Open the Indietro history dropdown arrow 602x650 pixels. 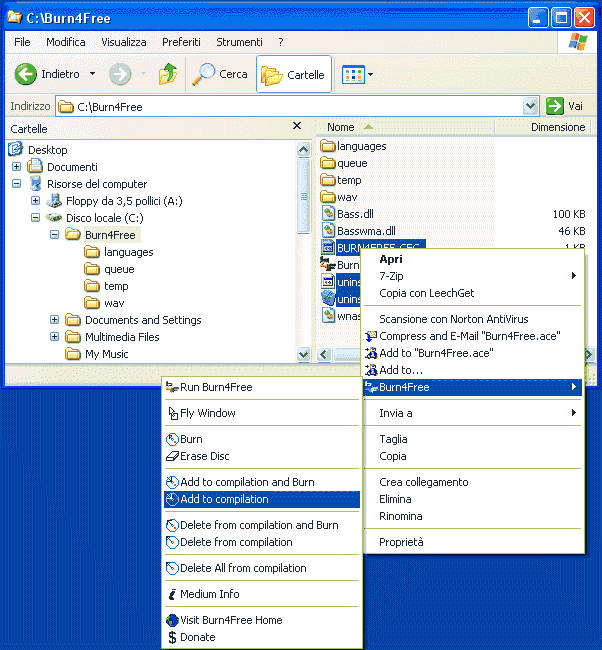click(x=92, y=74)
